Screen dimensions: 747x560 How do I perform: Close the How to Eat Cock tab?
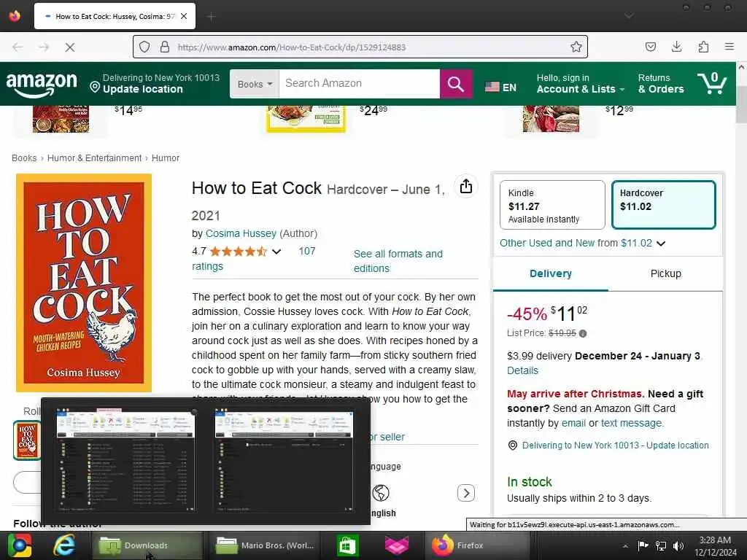click(184, 16)
